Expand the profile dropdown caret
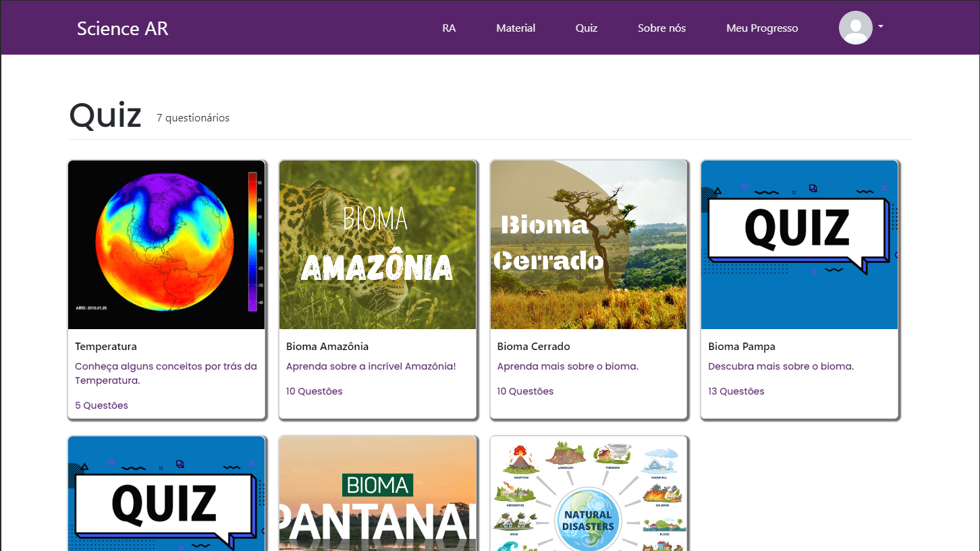The width and height of the screenshot is (980, 551). pos(881,27)
